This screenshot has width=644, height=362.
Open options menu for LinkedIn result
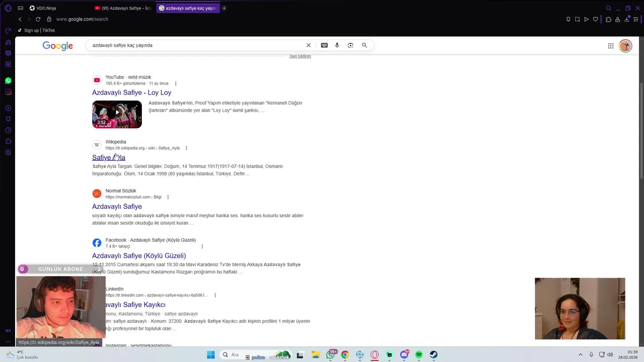pos(215,295)
